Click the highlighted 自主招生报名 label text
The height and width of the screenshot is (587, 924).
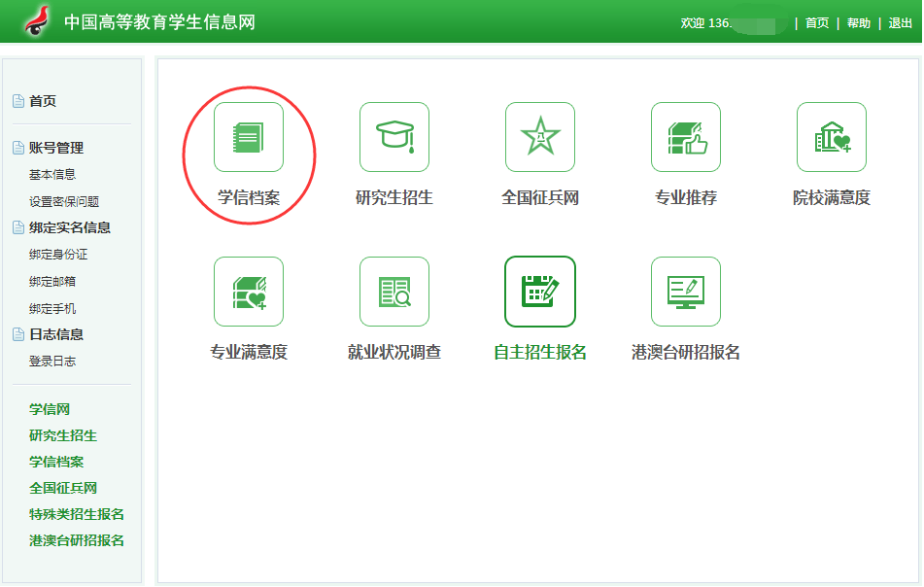click(x=540, y=352)
